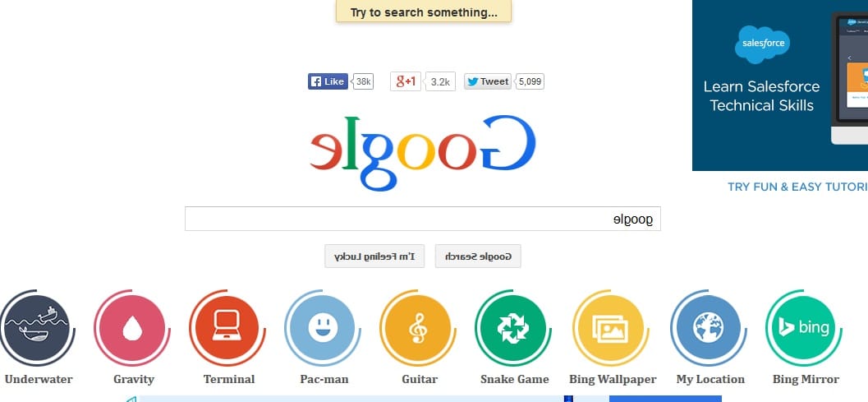868x402 pixels.
Task: Launch the Snake Game green icon
Action: pyautogui.click(x=513, y=328)
